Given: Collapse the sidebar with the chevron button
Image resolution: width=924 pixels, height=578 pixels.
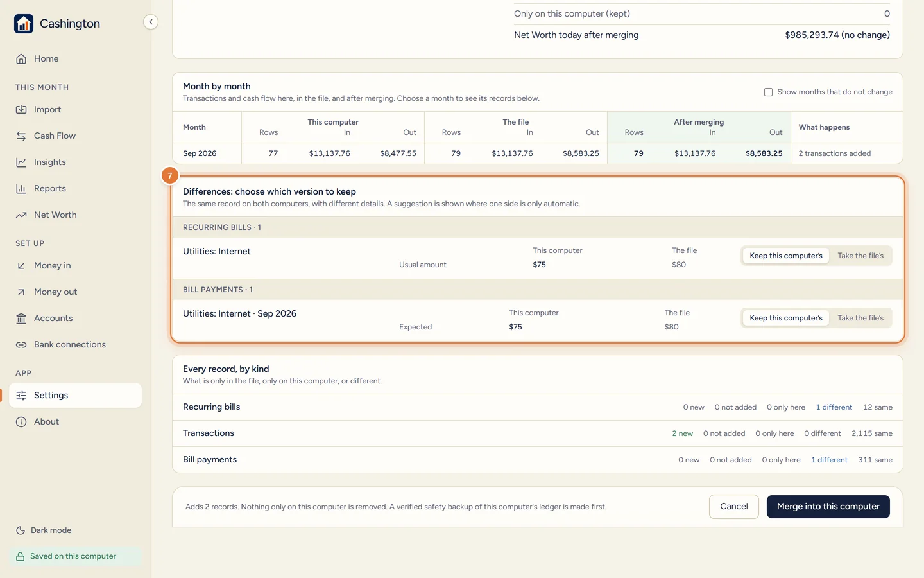Looking at the screenshot, I should (151, 22).
